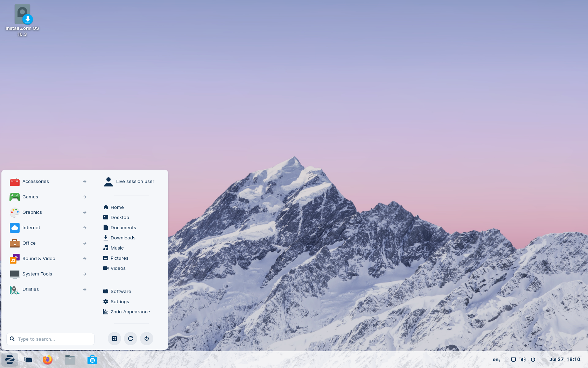Open the Software store from the taskbar
588x368 pixels.
[92, 360]
